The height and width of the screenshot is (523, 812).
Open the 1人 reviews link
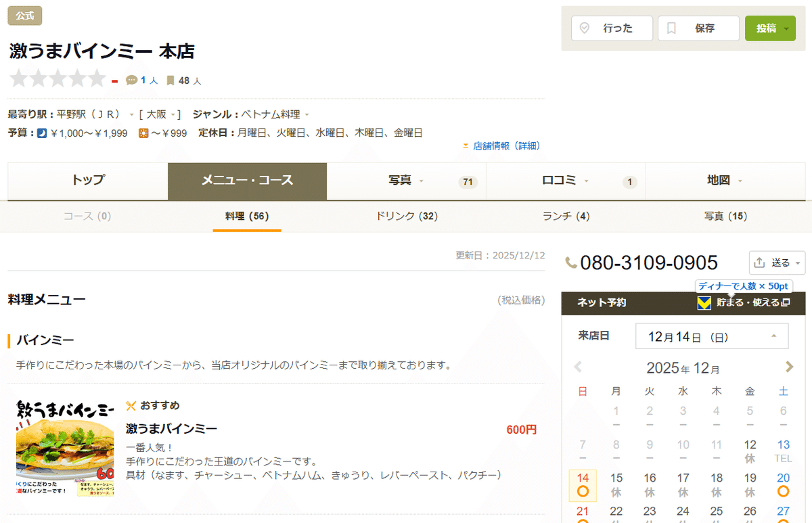click(x=149, y=81)
